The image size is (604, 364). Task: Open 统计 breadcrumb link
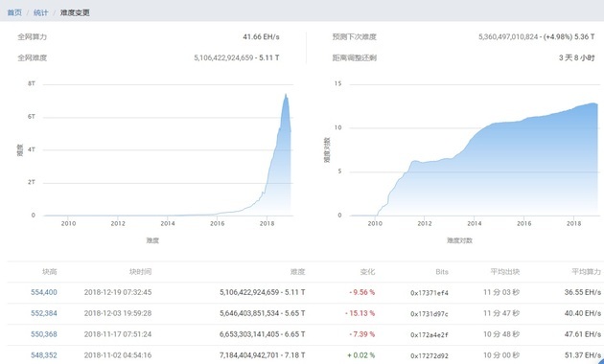41,12
